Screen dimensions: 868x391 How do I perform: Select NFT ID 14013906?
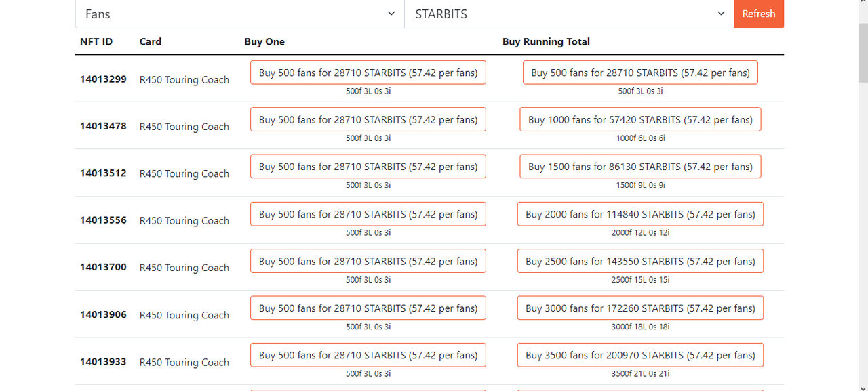pos(103,314)
